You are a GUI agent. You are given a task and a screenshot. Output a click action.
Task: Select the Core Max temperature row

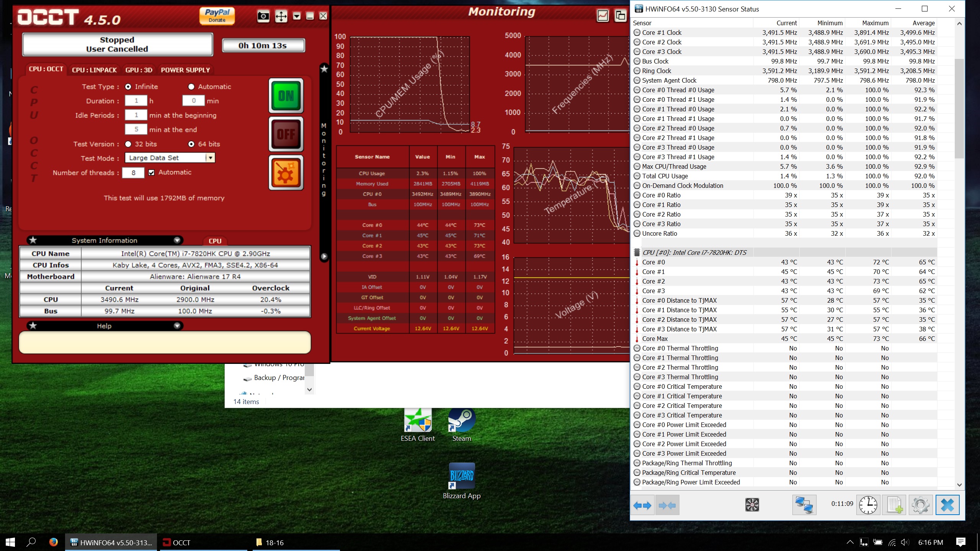click(x=784, y=339)
